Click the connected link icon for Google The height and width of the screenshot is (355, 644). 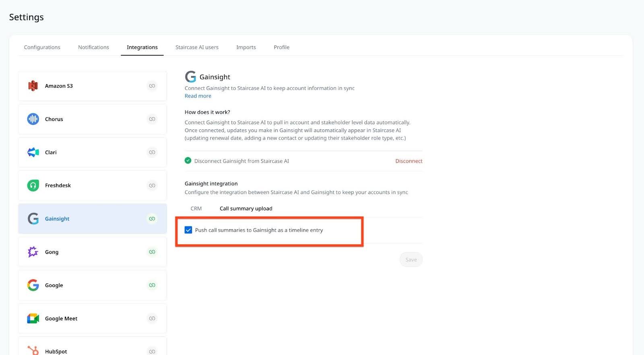152,285
